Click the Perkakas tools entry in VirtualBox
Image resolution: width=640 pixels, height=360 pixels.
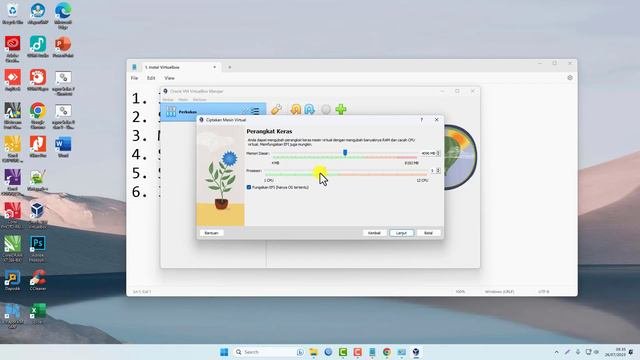(x=213, y=111)
